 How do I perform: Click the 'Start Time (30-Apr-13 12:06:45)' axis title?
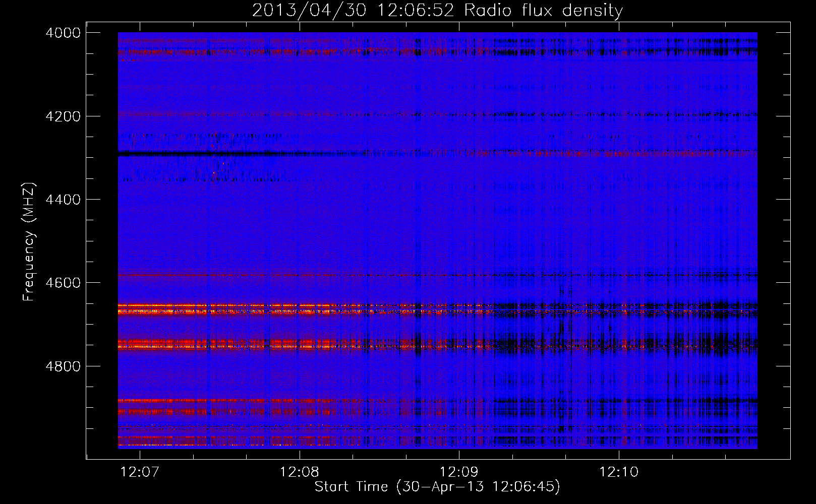pos(437,487)
